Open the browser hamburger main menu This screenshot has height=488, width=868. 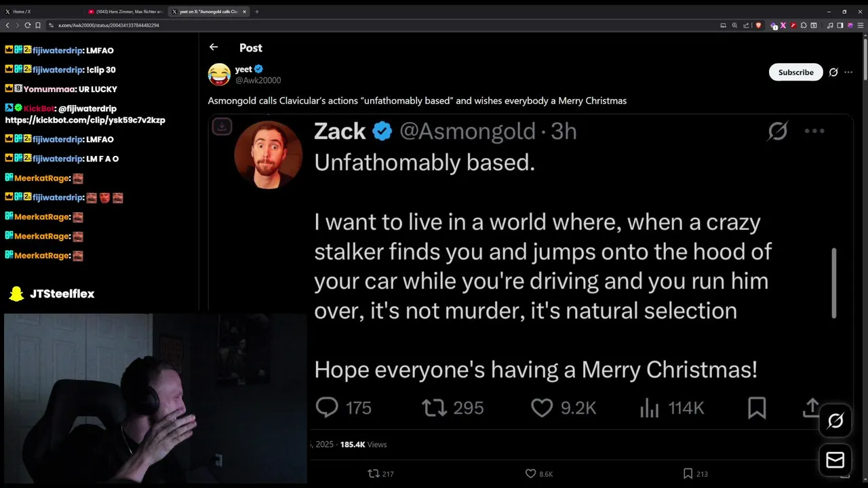[x=861, y=25]
